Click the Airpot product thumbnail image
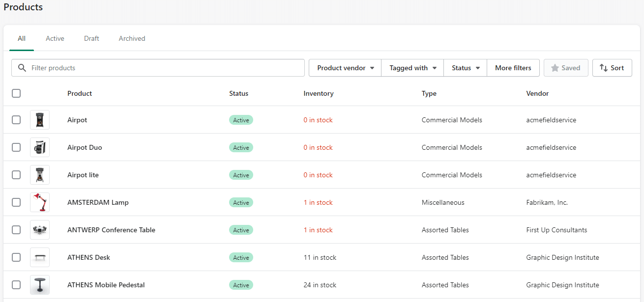The width and height of the screenshot is (644, 302). tap(40, 119)
